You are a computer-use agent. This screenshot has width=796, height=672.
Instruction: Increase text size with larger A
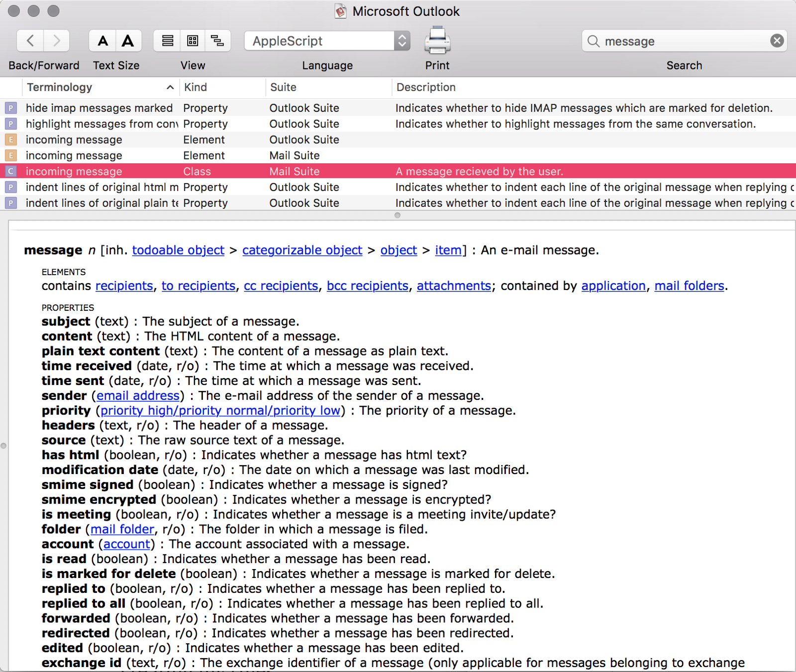pyautogui.click(x=128, y=41)
